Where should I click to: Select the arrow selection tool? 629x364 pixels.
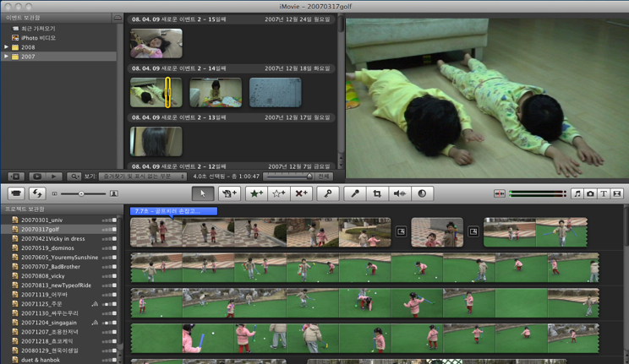point(203,193)
